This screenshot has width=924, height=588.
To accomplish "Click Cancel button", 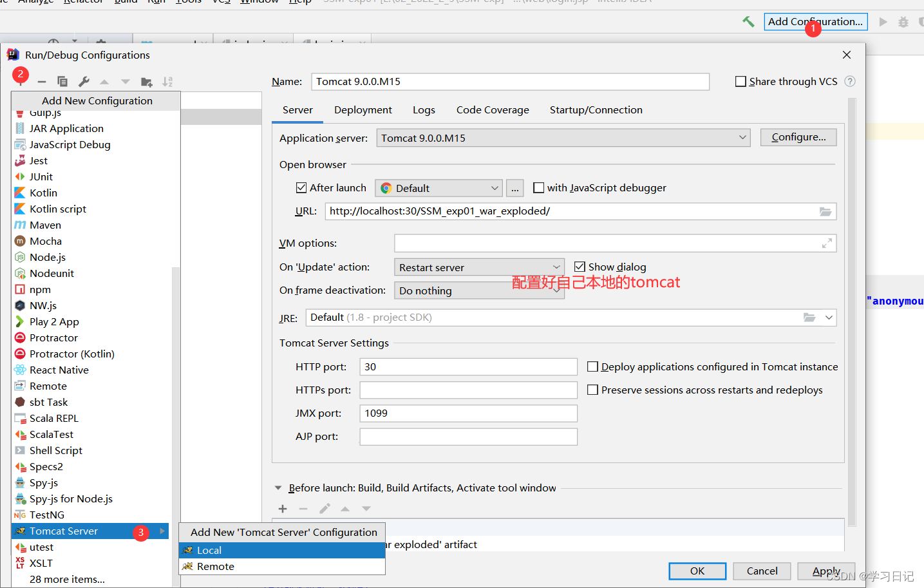I will click(x=762, y=571).
